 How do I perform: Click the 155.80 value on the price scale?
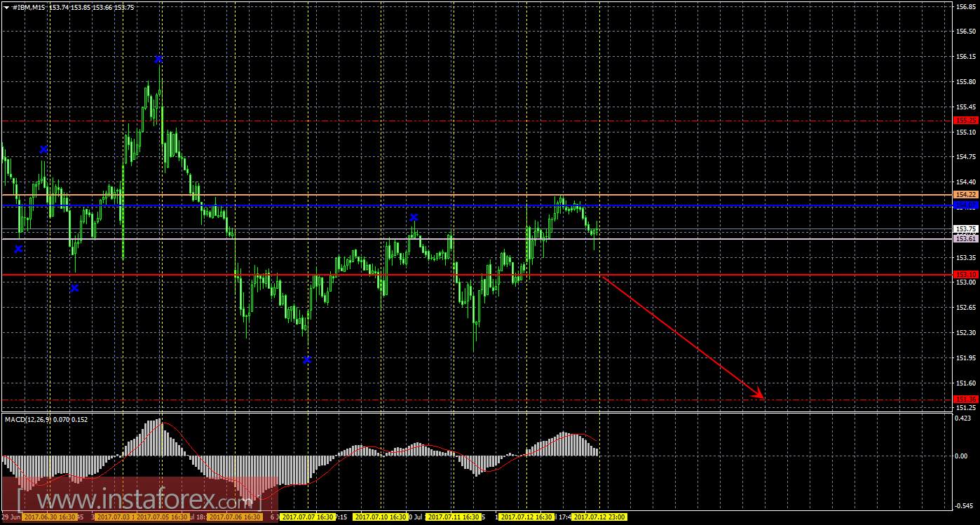tap(966, 82)
